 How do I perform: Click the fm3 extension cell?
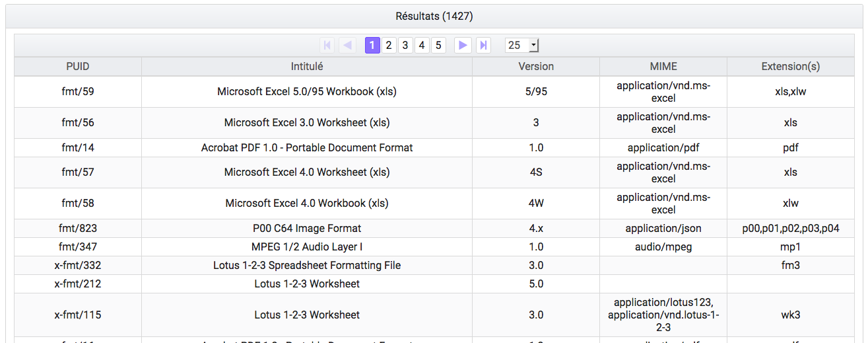791,266
